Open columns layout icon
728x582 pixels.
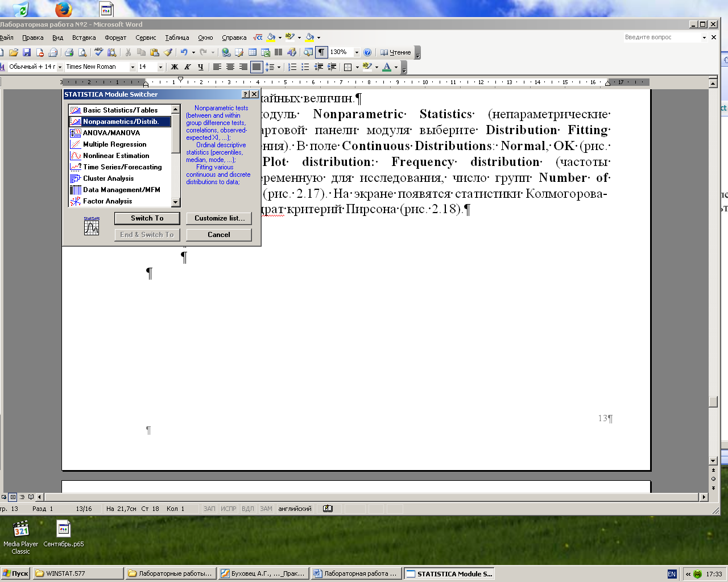(279, 52)
